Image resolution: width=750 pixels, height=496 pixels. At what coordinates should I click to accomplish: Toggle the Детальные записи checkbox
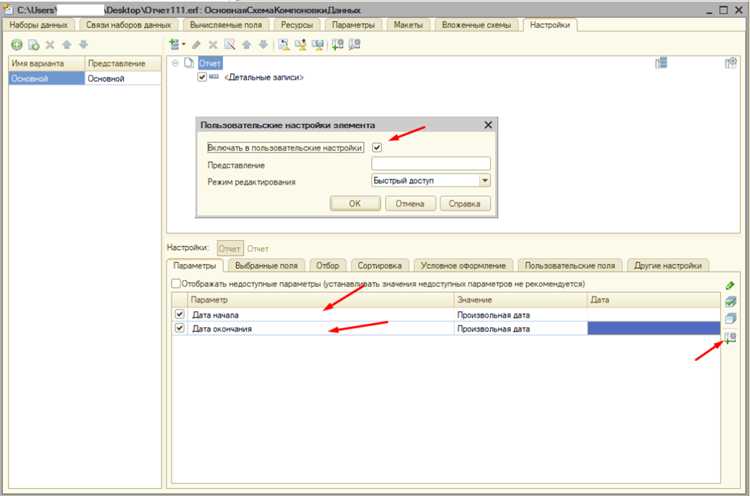pos(202,77)
